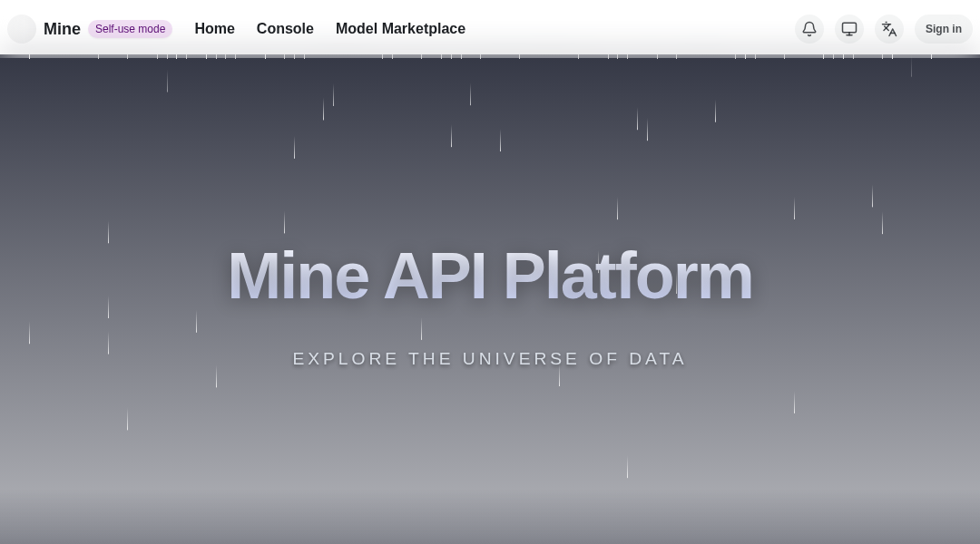Click the Sign in button
Viewport: 980px width, 544px height.
click(944, 29)
